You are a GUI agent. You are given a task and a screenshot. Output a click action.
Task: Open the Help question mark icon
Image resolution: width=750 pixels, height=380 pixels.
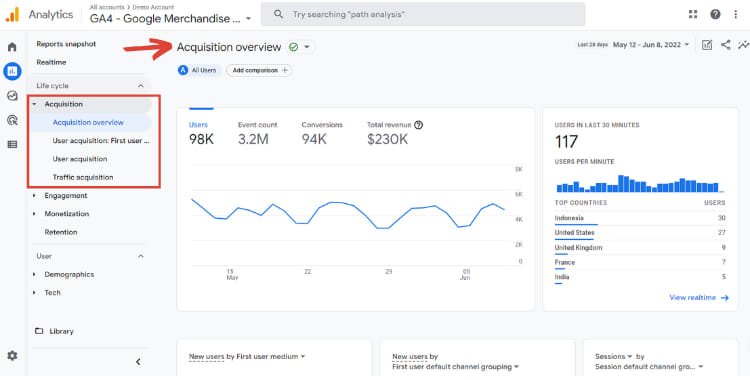pyautogui.click(x=715, y=14)
